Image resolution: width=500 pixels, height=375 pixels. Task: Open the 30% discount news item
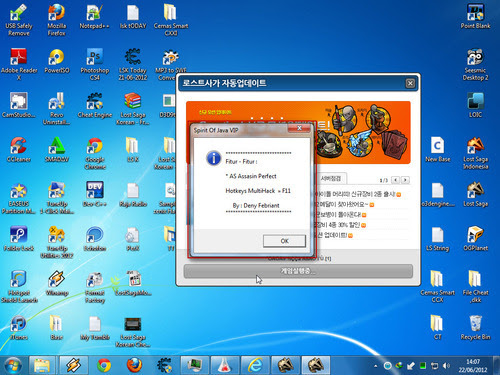[340, 225]
